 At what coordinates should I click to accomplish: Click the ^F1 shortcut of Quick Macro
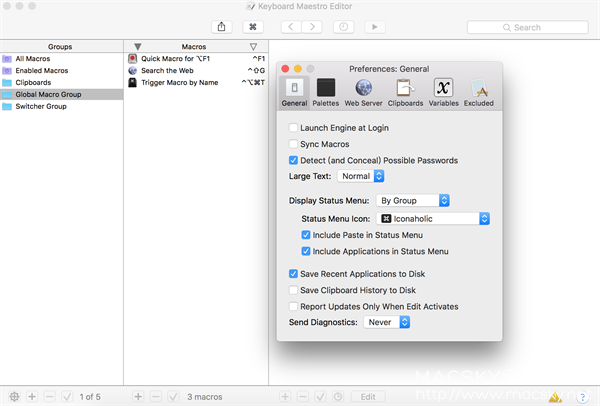click(x=259, y=59)
